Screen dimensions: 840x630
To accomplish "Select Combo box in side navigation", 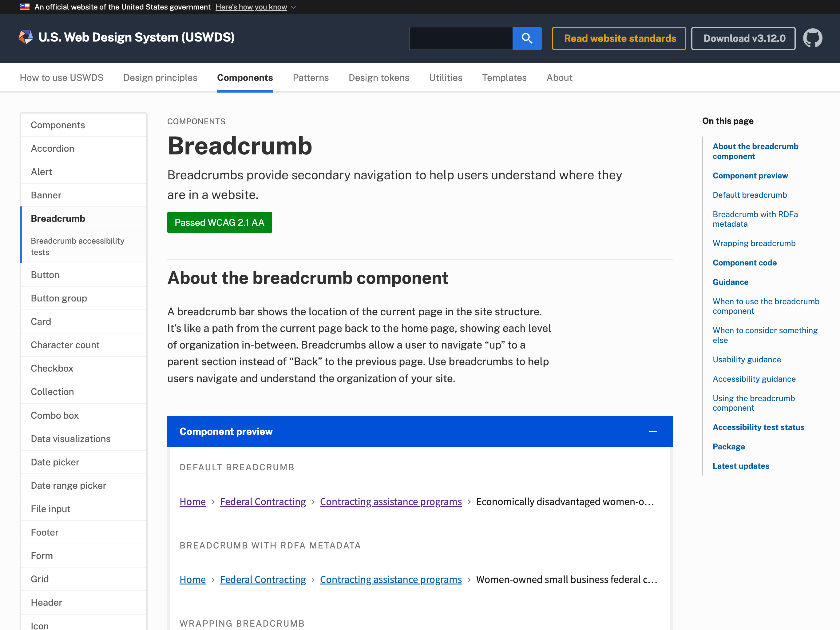I will click(84, 415).
